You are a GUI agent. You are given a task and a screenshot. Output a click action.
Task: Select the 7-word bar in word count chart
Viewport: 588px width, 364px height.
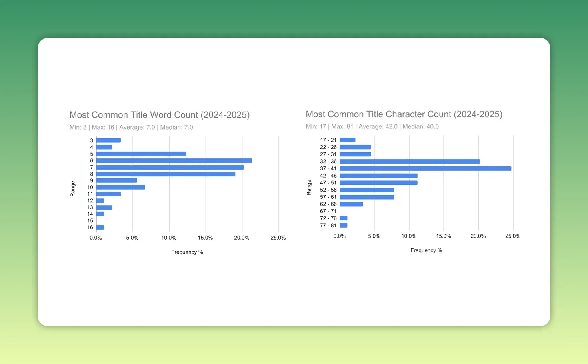[x=170, y=167]
